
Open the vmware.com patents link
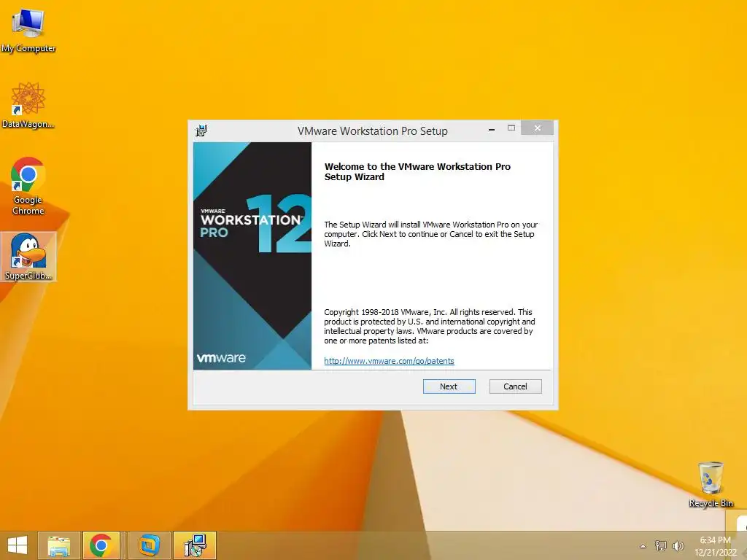(x=390, y=361)
